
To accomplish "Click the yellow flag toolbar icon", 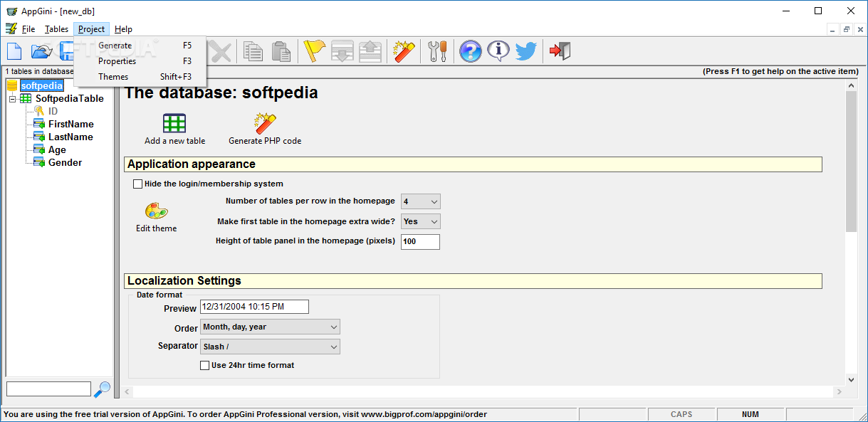I will click(314, 51).
